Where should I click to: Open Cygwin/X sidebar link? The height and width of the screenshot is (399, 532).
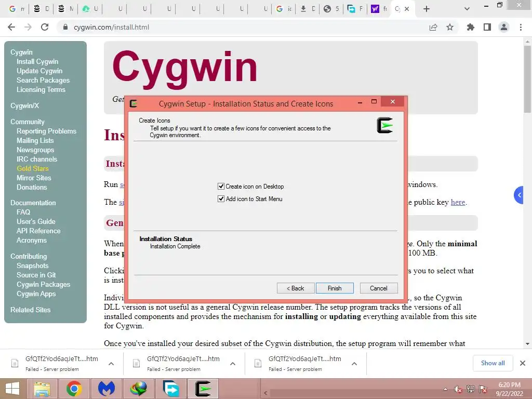tap(24, 105)
